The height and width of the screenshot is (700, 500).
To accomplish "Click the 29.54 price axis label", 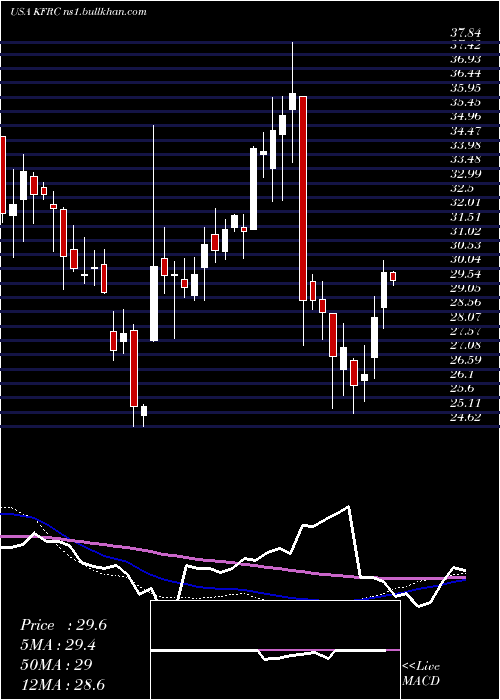I will [x=465, y=274].
